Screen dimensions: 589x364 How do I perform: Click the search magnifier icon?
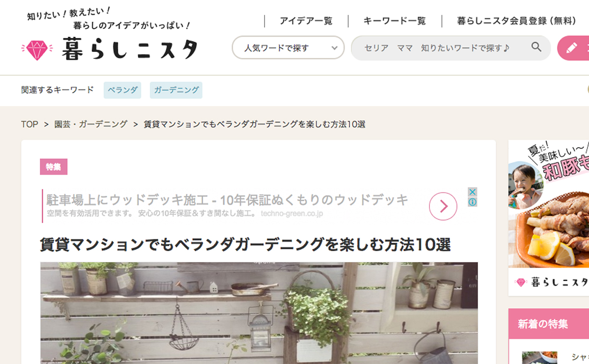536,47
